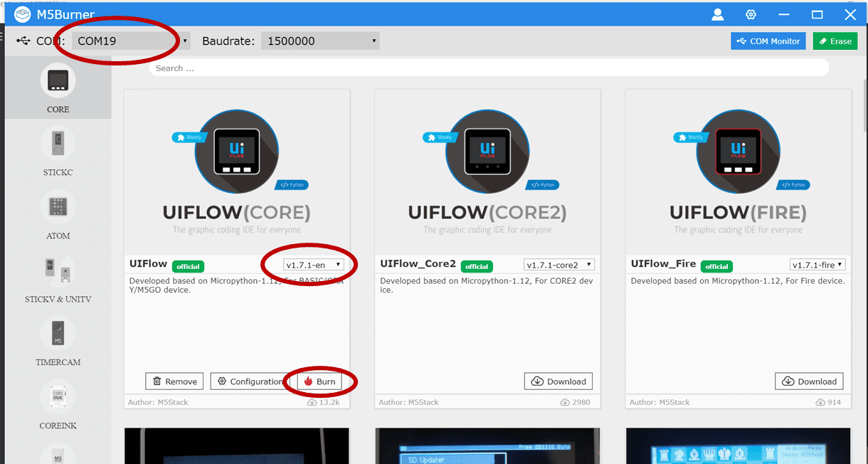Open Configuration for UIFlow firmware
This screenshot has height=464, width=868.
[x=250, y=381]
